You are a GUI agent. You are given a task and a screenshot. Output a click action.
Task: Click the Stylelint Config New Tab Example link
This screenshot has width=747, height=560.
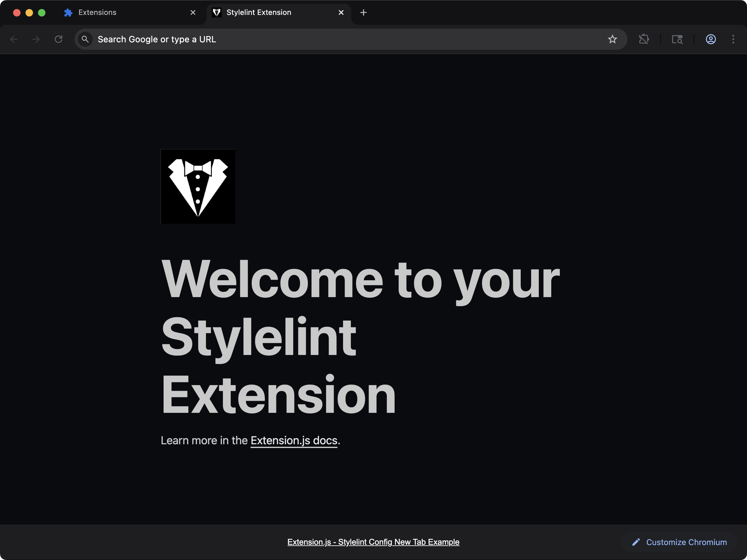coord(373,542)
